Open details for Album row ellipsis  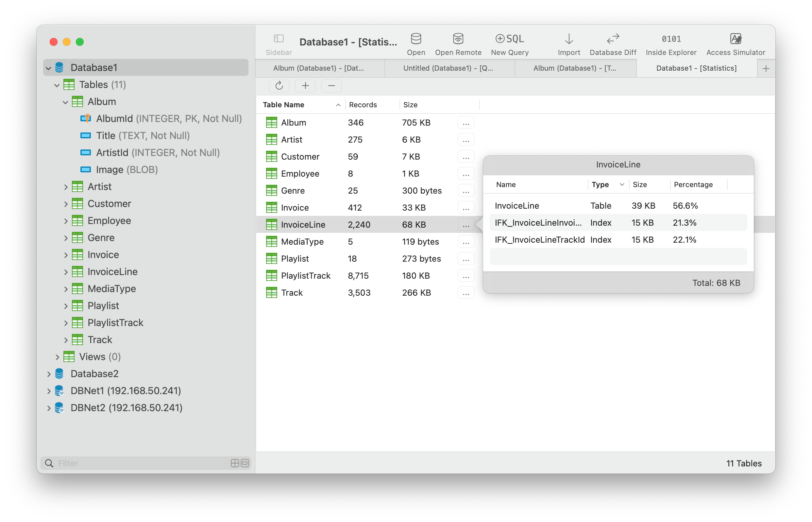[466, 123]
